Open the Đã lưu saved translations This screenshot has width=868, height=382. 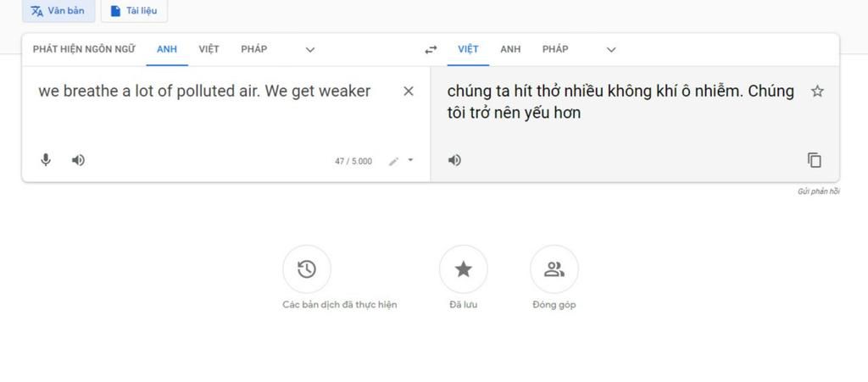coord(464,269)
